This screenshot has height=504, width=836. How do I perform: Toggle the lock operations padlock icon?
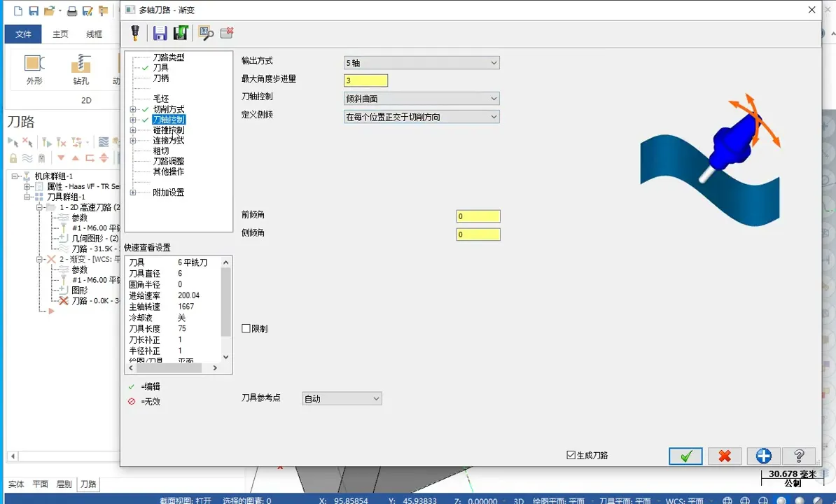click(x=13, y=157)
